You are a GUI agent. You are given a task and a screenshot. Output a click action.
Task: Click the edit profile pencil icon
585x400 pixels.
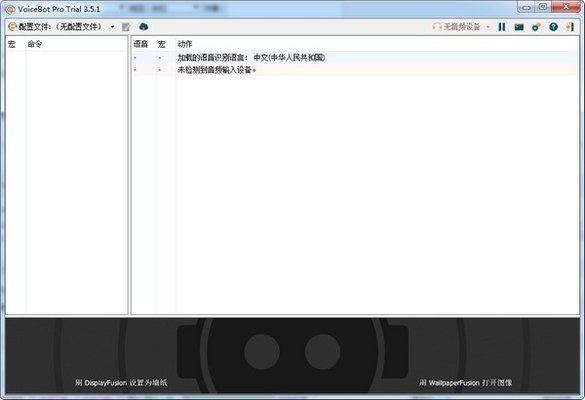click(x=126, y=27)
